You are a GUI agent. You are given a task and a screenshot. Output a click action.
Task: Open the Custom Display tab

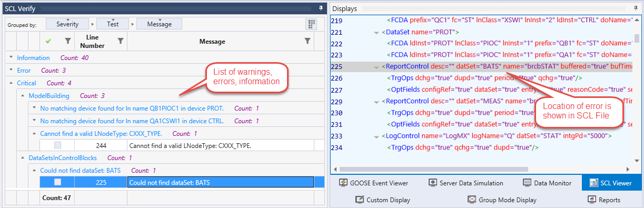(x=383, y=200)
